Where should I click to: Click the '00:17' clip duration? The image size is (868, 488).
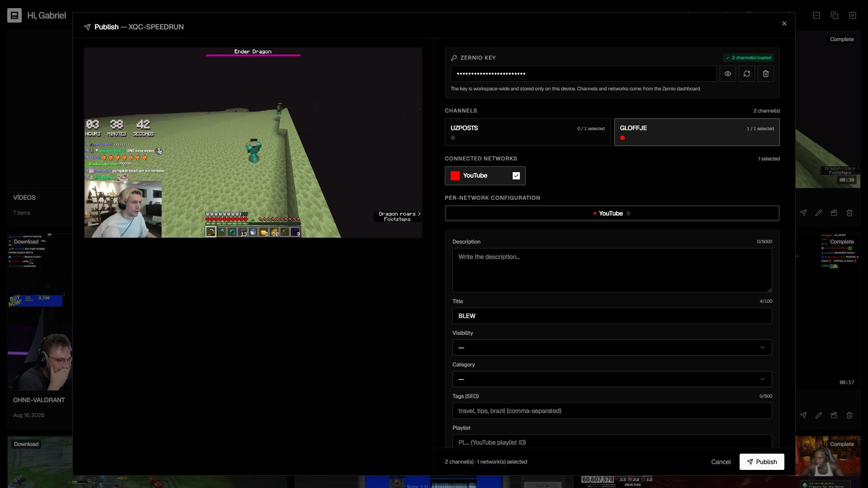tap(847, 382)
